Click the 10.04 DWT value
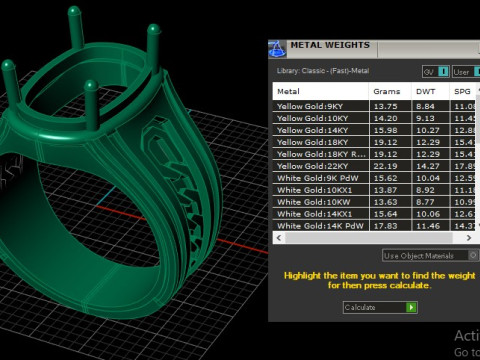480x360 pixels. 428,178
